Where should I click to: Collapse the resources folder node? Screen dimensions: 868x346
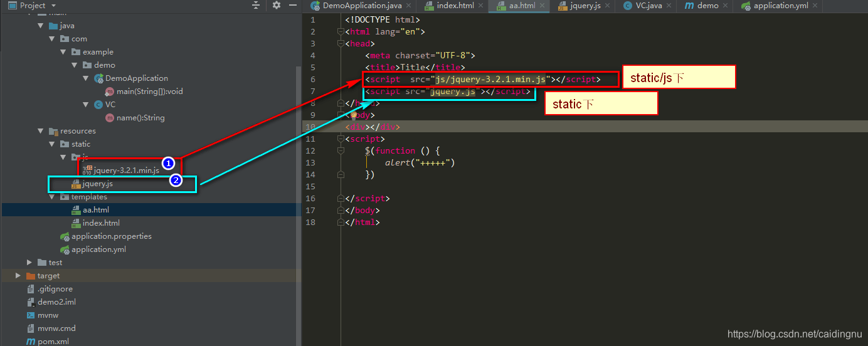coord(41,131)
